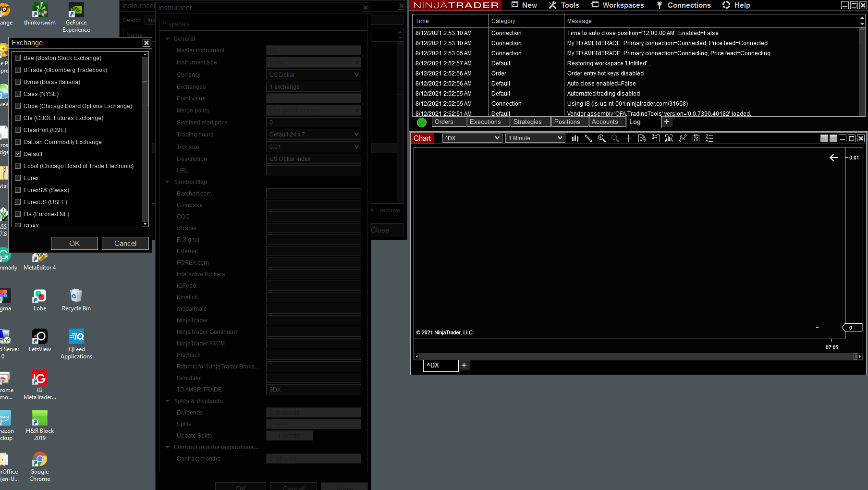Collapse the Symbol Map section
This screenshot has width=868, height=490.
click(x=168, y=182)
